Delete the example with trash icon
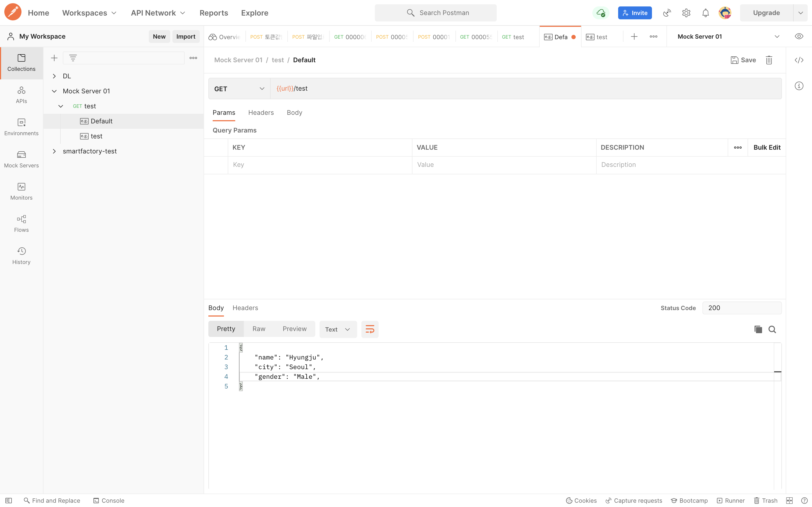The height and width of the screenshot is (507, 812). pyautogui.click(x=769, y=60)
